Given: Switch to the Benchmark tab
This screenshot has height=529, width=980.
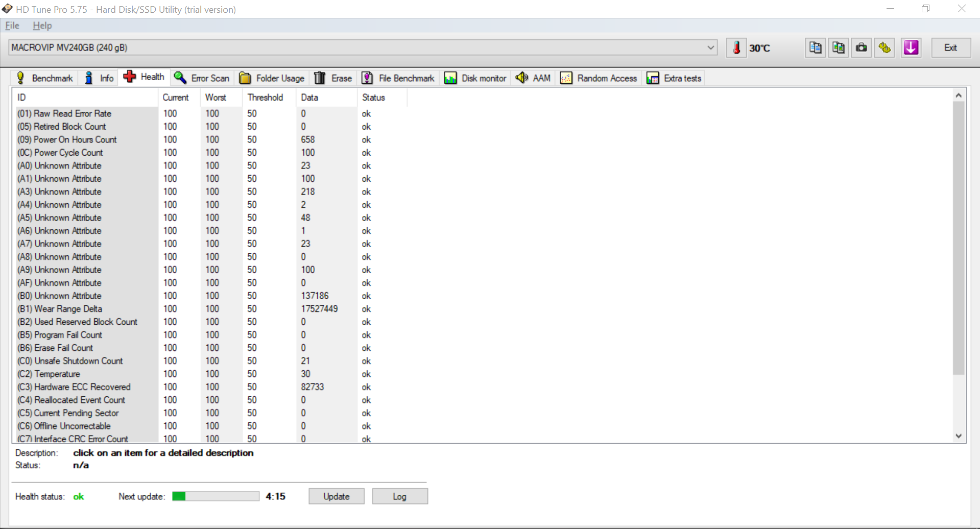Looking at the screenshot, I should [x=44, y=78].
